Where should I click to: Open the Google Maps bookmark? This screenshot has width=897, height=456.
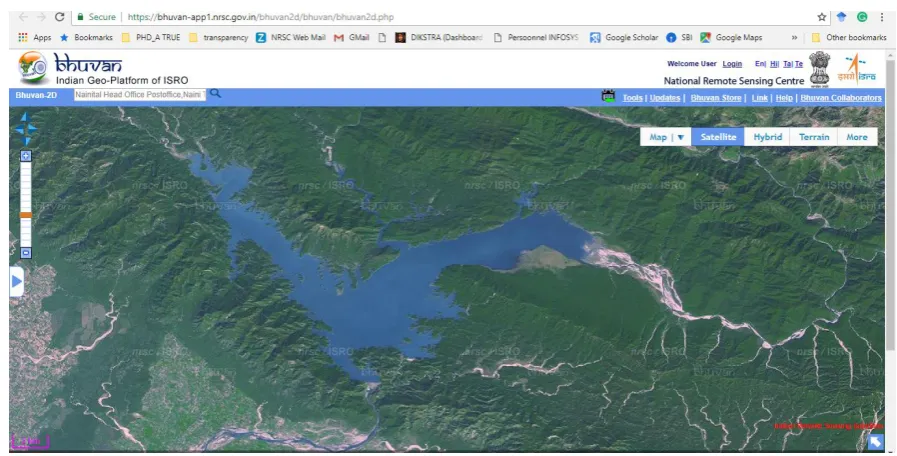pyautogui.click(x=731, y=37)
